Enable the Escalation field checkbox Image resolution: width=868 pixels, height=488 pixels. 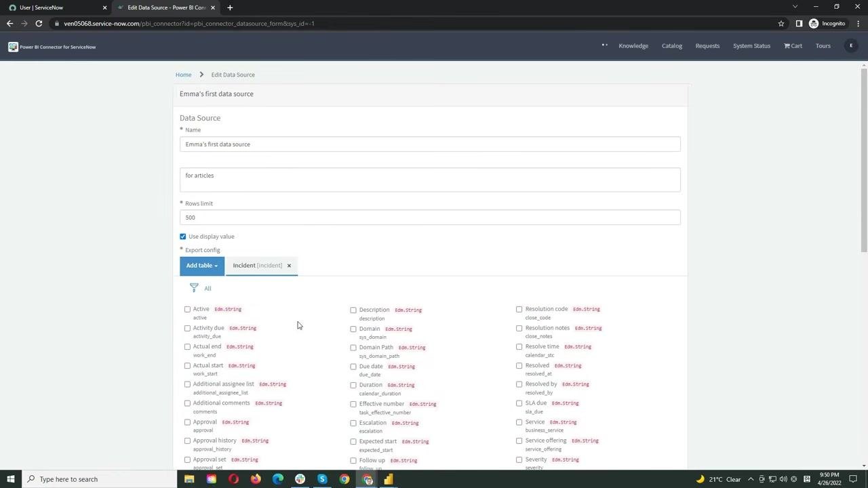[x=353, y=423]
